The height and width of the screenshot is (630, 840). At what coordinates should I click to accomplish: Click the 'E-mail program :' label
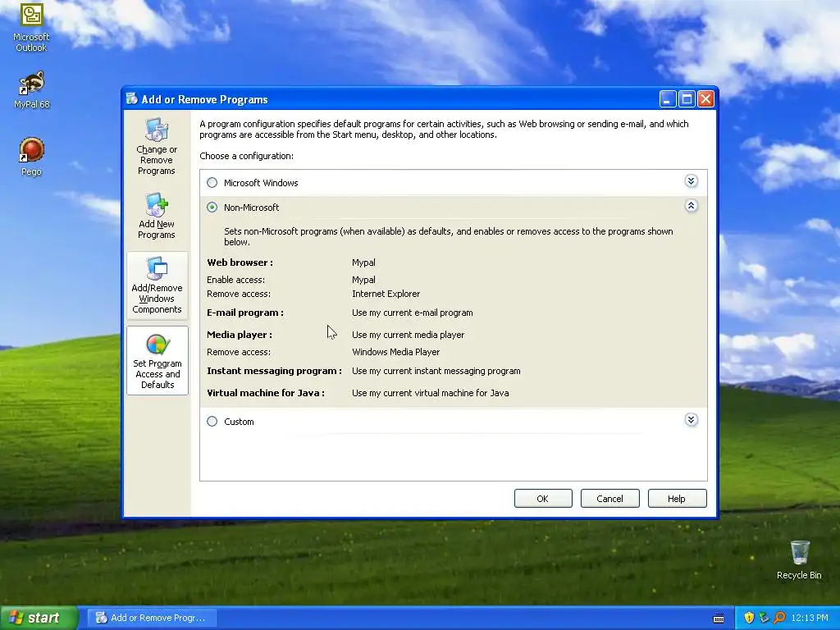[245, 313]
